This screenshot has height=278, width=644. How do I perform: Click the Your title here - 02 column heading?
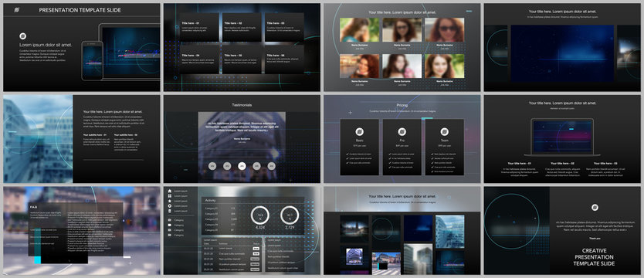pos(562,163)
